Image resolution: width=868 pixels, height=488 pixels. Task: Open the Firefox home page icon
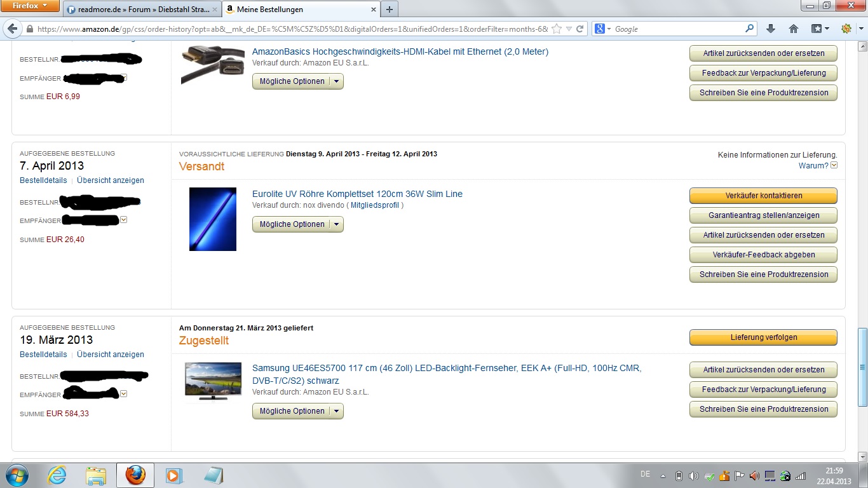click(793, 29)
